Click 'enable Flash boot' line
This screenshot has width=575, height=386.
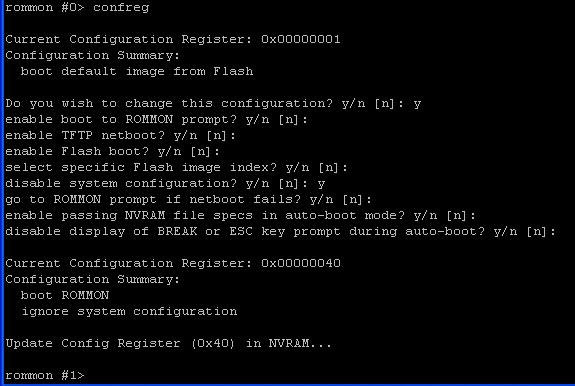point(113,151)
